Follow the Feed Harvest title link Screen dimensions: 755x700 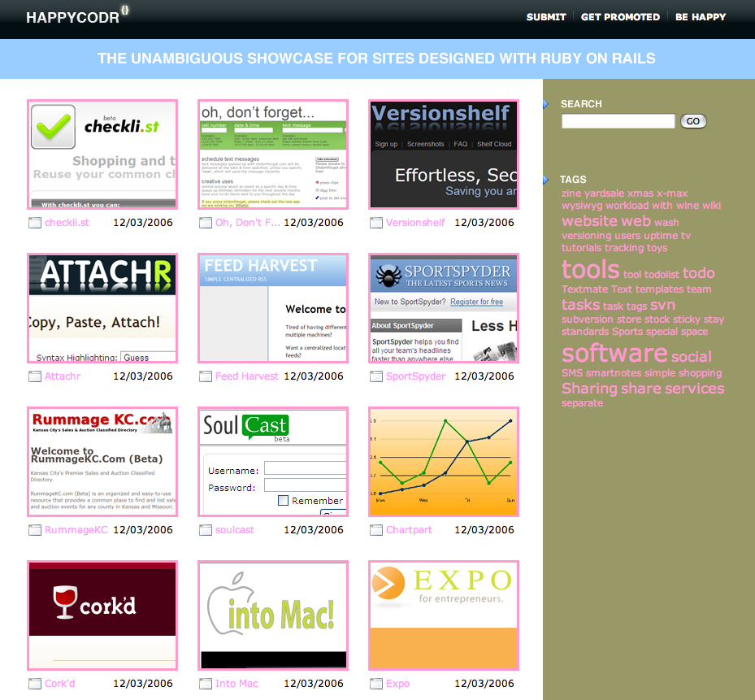[x=247, y=376]
